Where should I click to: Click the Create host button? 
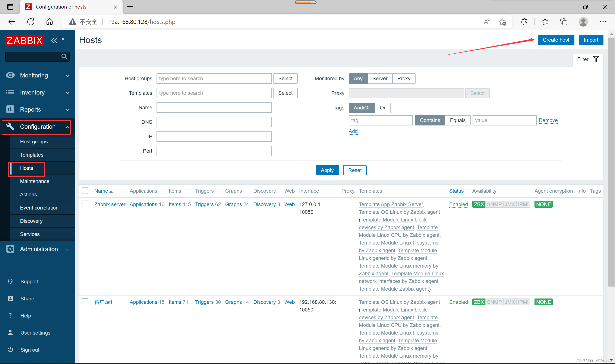(556, 40)
